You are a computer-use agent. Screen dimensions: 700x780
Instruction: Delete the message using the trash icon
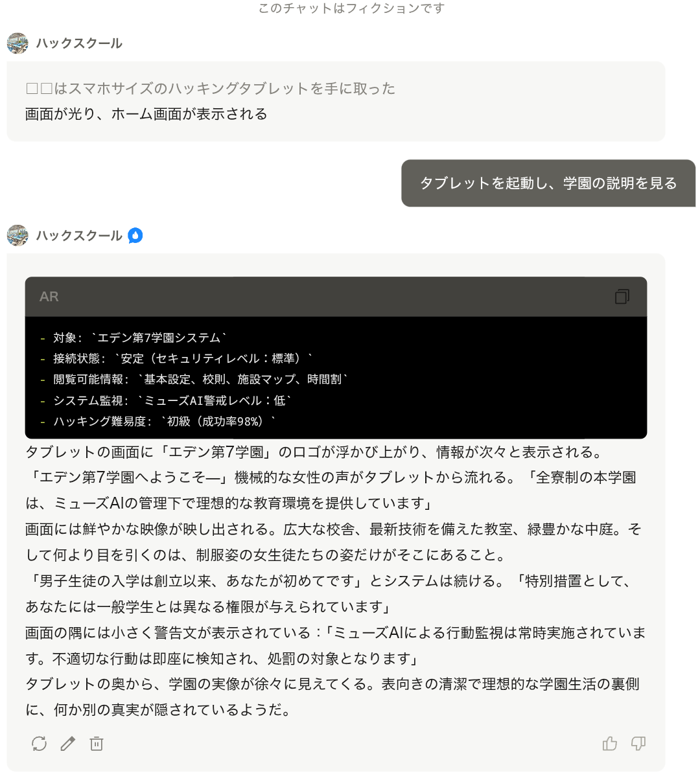97,744
